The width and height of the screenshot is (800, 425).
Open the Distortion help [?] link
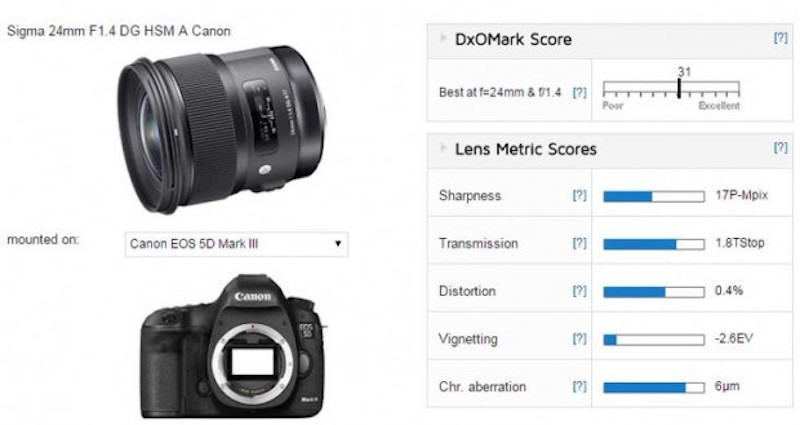tap(579, 291)
